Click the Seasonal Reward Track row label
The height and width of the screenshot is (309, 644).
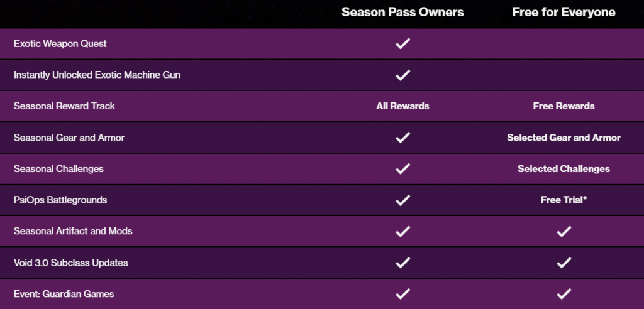click(64, 106)
